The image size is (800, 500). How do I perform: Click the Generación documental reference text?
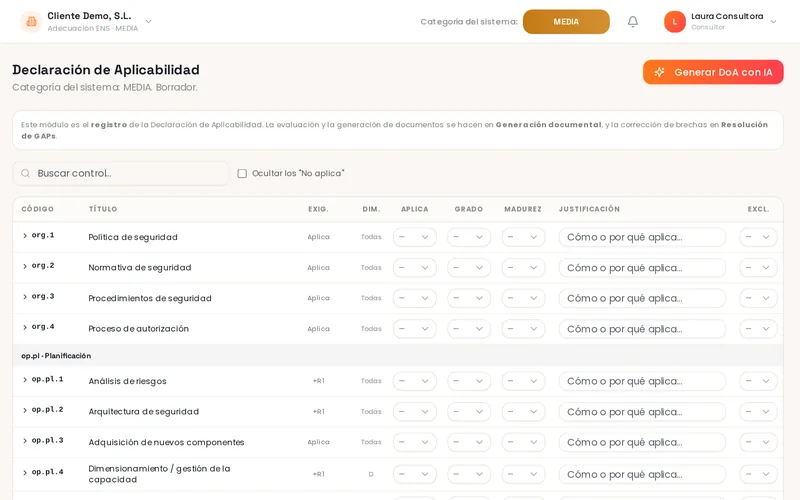click(548, 124)
